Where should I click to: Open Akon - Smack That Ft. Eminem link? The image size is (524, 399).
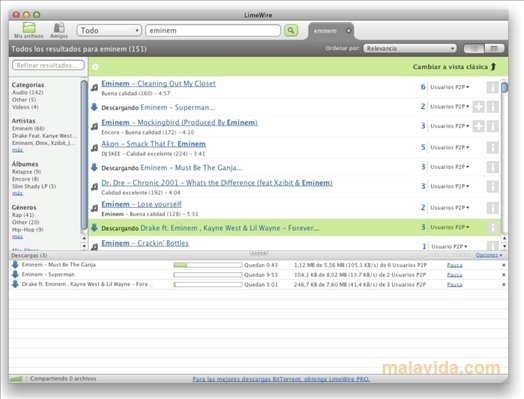(154, 144)
